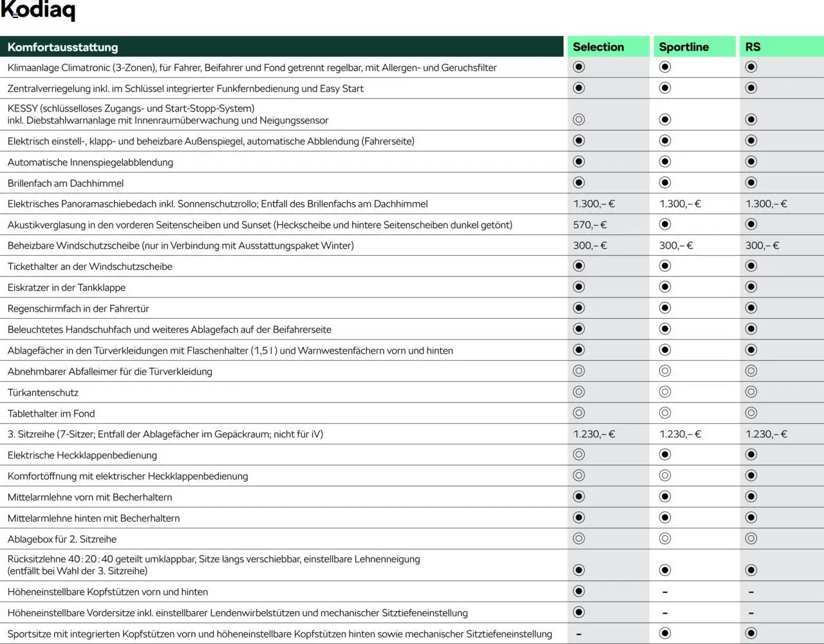The width and height of the screenshot is (824, 644).
Task: Click Ablagebox für 2. Sitzreihe circle under Sportline
Action: point(665,538)
